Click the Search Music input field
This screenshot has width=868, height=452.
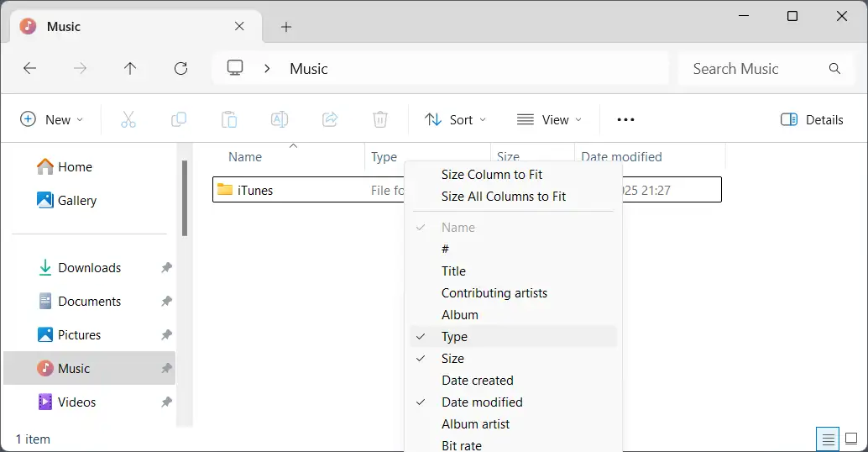[x=756, y=69]
